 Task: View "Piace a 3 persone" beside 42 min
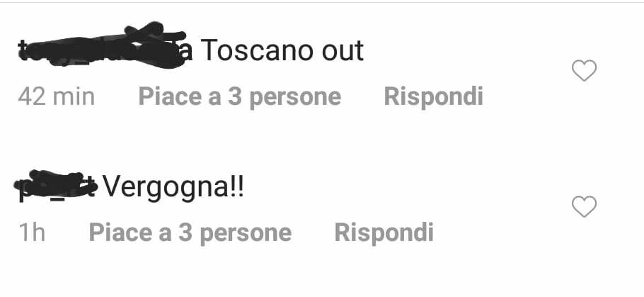click(x=240, y=98)
